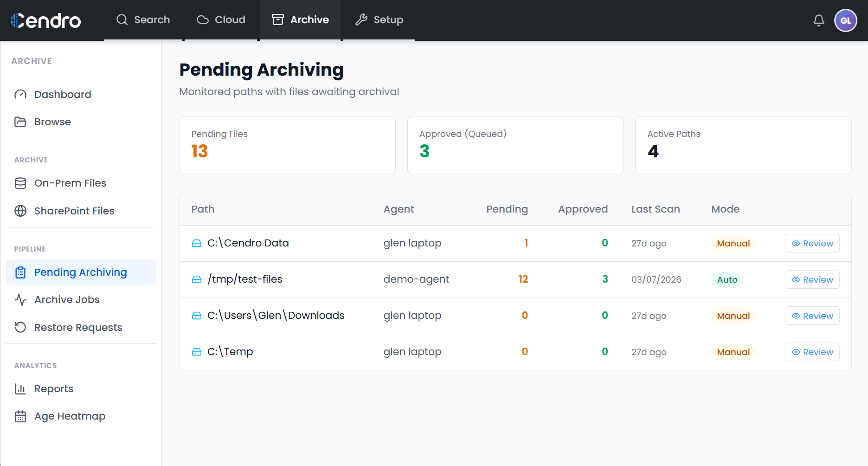
Task: Click the Age Heatmap calendar icon
Action: 20,416
